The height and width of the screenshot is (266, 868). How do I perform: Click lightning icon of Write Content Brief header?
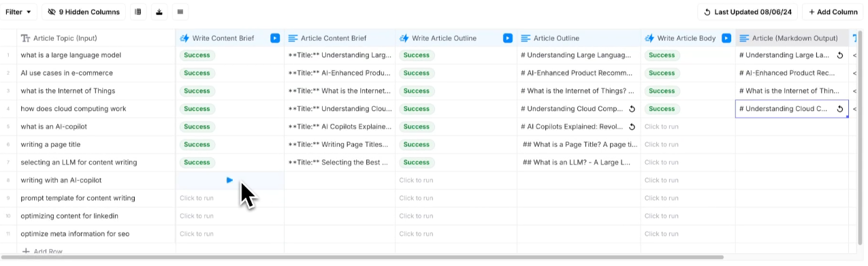(184, 38)
